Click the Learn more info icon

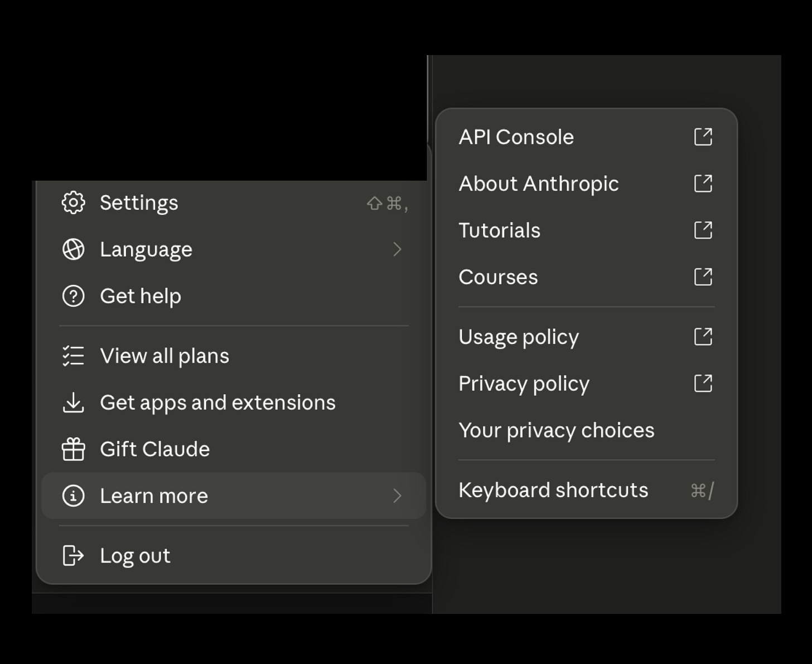pos(73,495)
